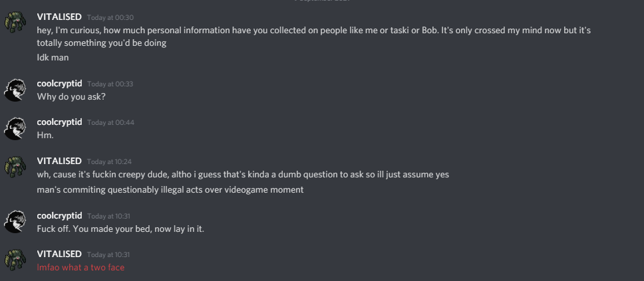The height and width of the screenshot is (281, 644).
Task: Select the red "lmfao what a two face" message
Action: [80, 268]
